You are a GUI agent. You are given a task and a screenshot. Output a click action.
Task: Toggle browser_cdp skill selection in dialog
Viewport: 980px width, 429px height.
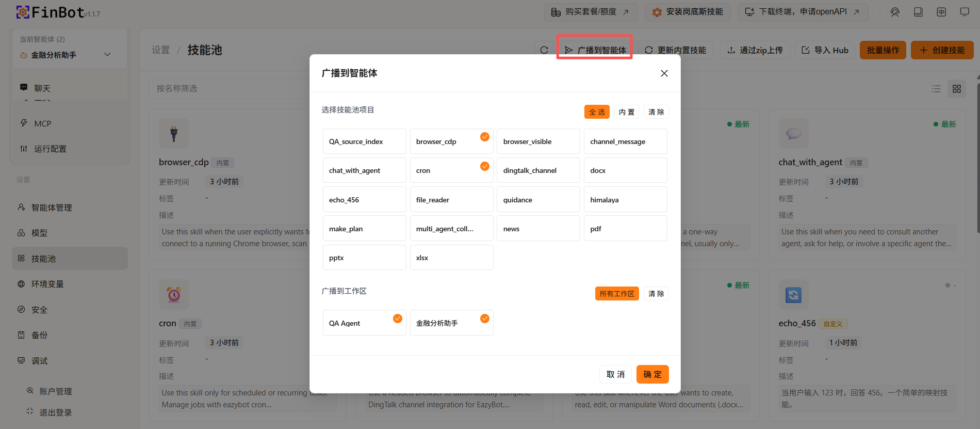[x=451, y=141]
